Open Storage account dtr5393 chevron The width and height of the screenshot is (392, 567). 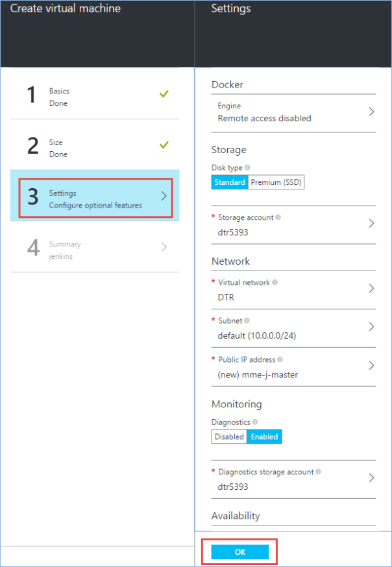click(371, 223)
